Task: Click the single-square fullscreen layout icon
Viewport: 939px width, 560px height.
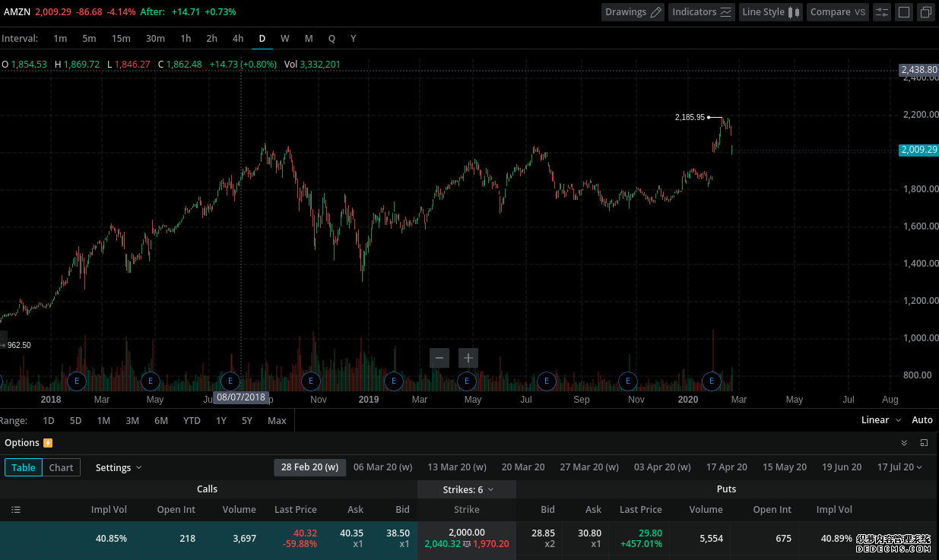Action: (x=904, y=12)
